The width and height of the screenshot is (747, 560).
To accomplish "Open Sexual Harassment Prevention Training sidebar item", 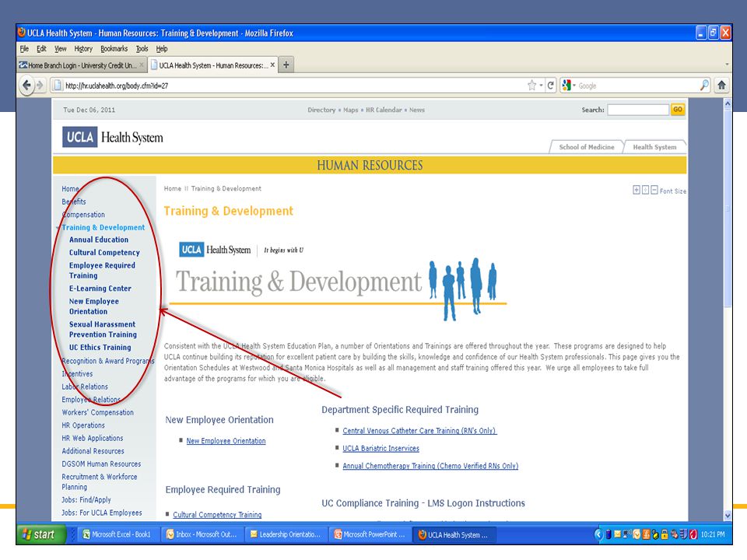I will pyautogui.click(x=103, y=329).
